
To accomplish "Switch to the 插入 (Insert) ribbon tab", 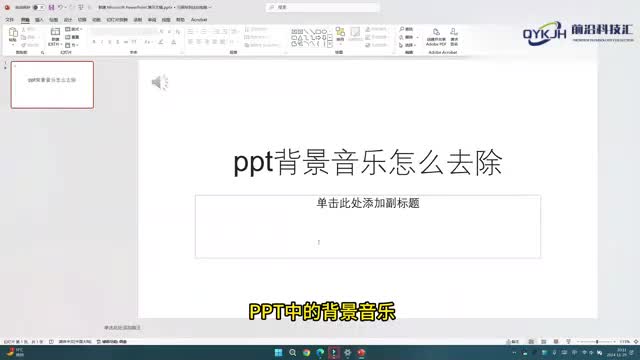I will point(39,20).
